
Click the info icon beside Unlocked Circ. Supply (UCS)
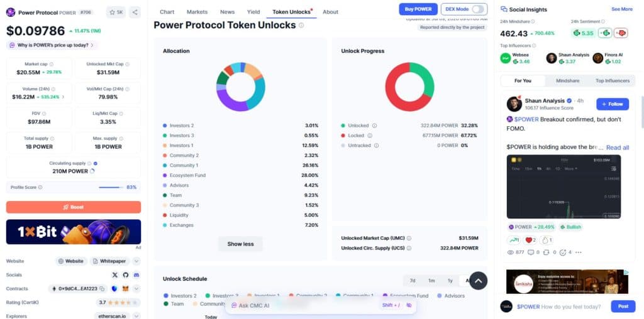pyautogui.click(x=409, y=248)
